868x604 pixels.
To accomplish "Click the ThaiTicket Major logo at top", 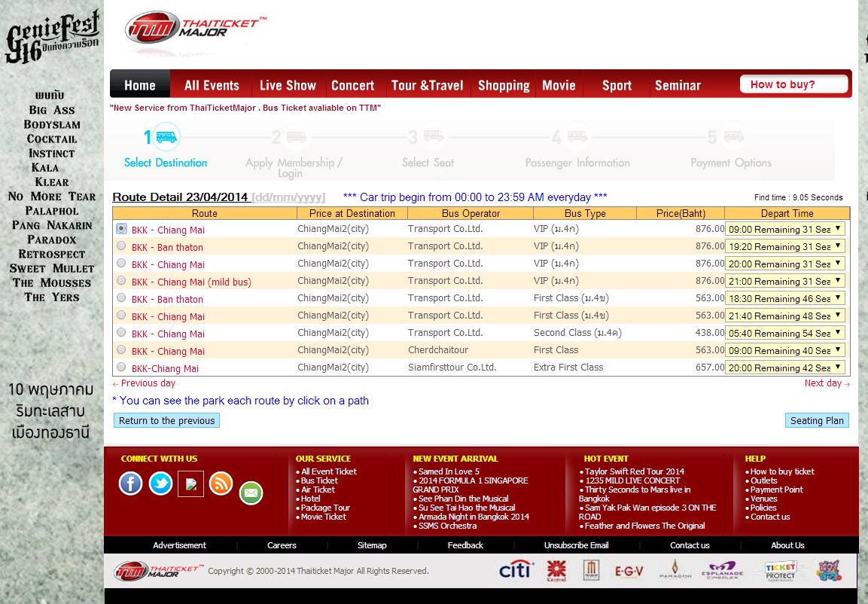I will pyautogui.click(x=195, y=28).
